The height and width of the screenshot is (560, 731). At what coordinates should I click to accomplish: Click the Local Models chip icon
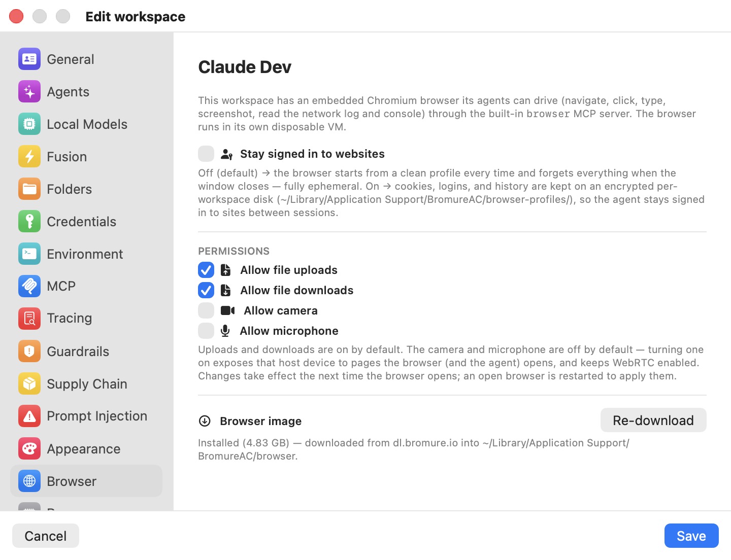[29, 124]
